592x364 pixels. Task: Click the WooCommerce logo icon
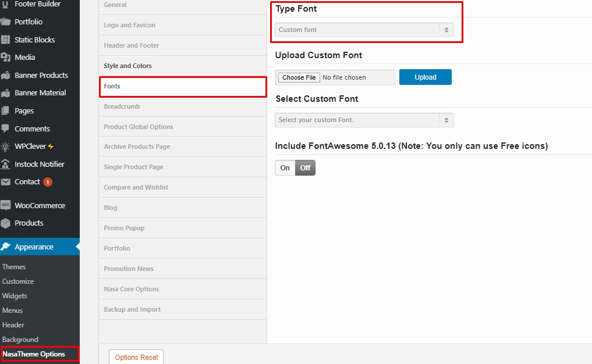click(x=6, y=205)
